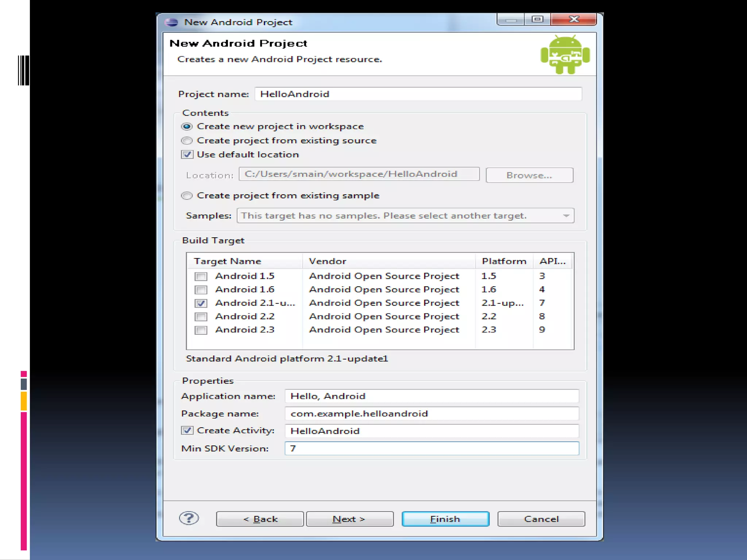This screenshot has width=747, height=560.
Task: Uncheck Android 2.1-update1 build target
Action: pos(201,303)
